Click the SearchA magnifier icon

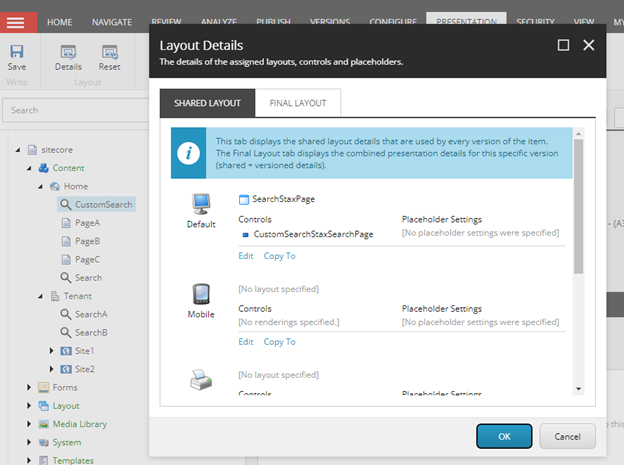tap(65, 314)
